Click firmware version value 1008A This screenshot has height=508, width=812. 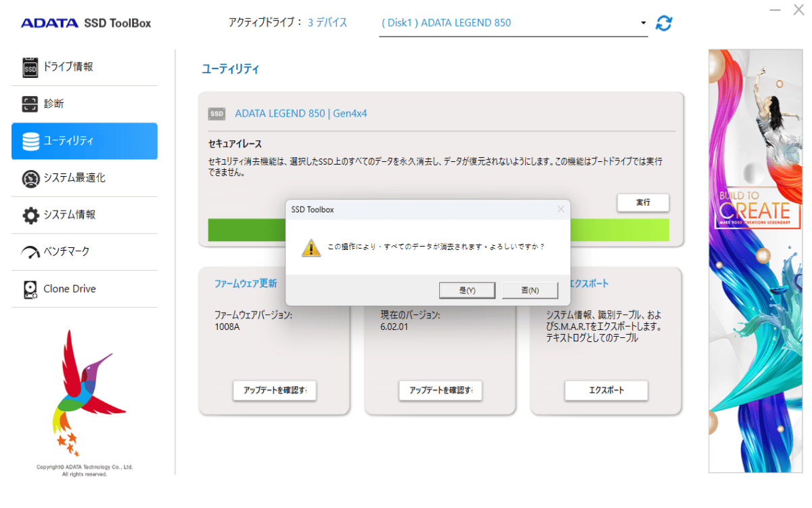coord(227,327)
